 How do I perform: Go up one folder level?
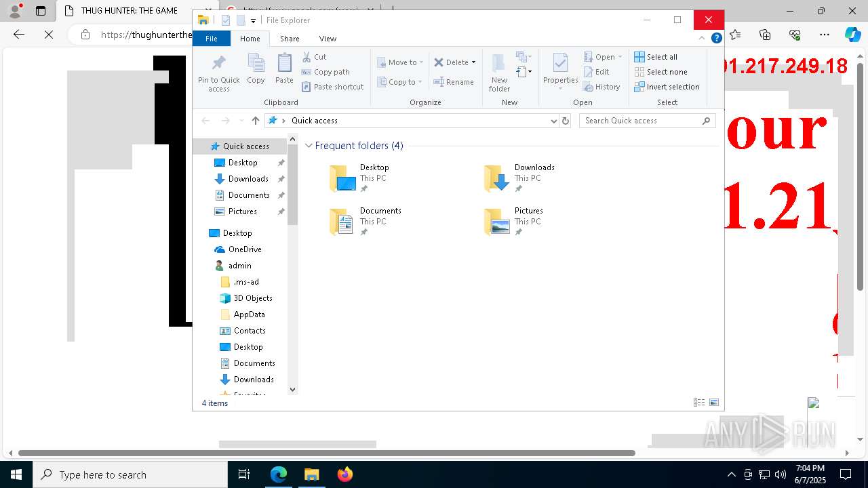[255, 121]
